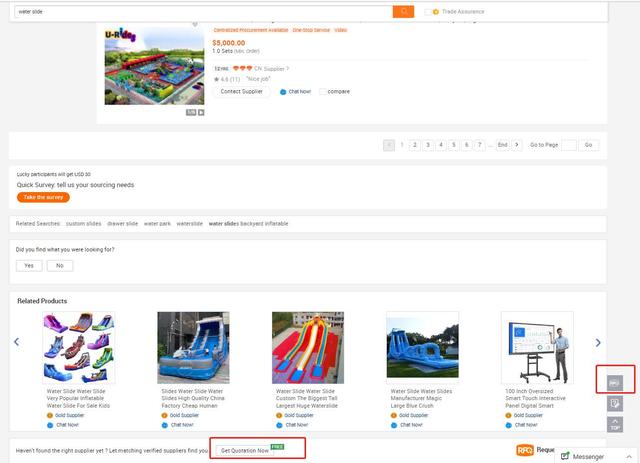This screenshot has height=463, width=640.
Task: Click Chat Now icon under Biggest Tall waterslide
Action: [x=279, y=425]
